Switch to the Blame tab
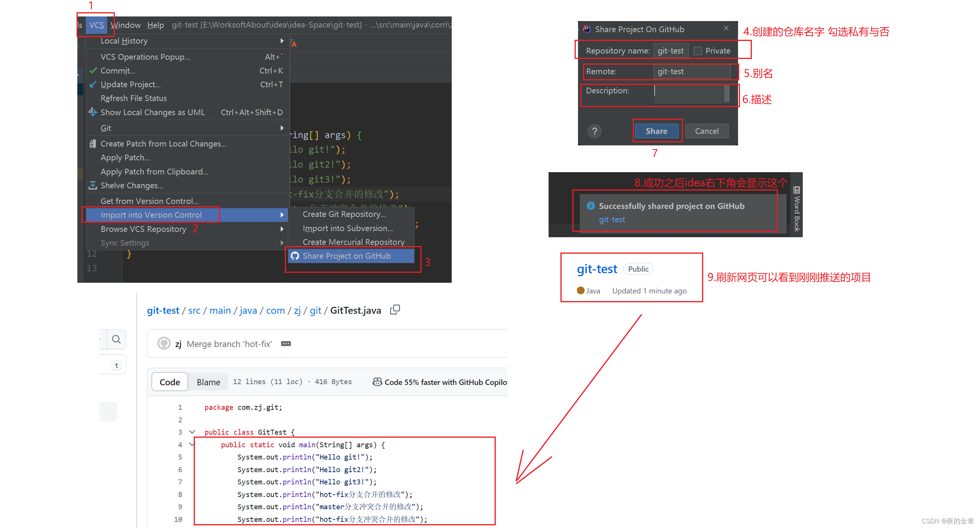The height and width of the screenshot is (528, 980). tap(209, 382)
